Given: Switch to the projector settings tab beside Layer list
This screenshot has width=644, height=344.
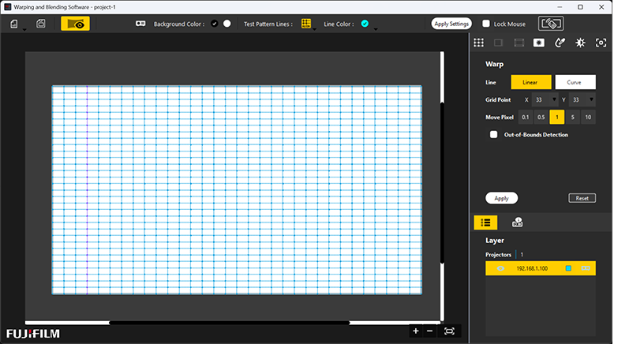Looking at the screenshot, I should [x=518, y=222].
